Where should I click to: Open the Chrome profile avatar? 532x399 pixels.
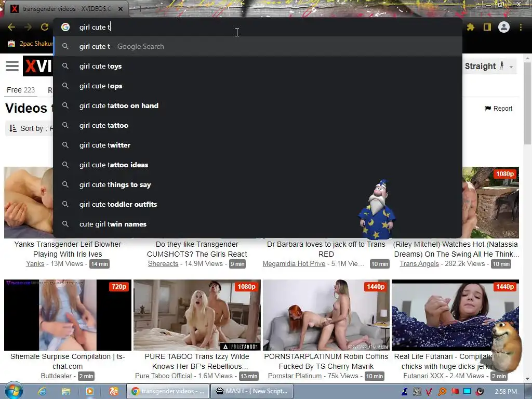[504, 27]
